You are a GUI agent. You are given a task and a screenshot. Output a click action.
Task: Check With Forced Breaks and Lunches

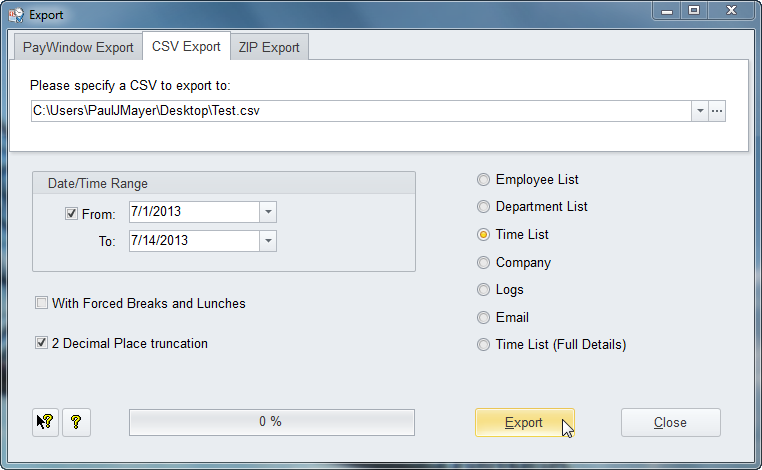pyautogui.click(x=41, y=303)
